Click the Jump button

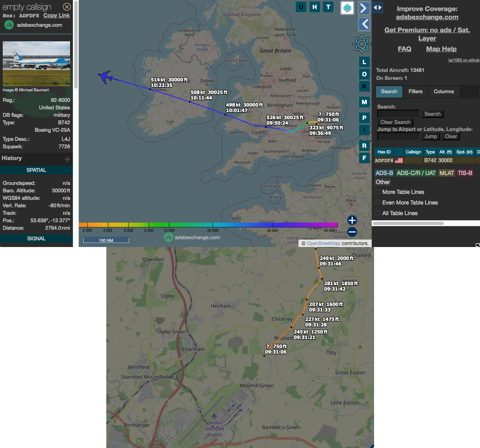tap(430, 136)
